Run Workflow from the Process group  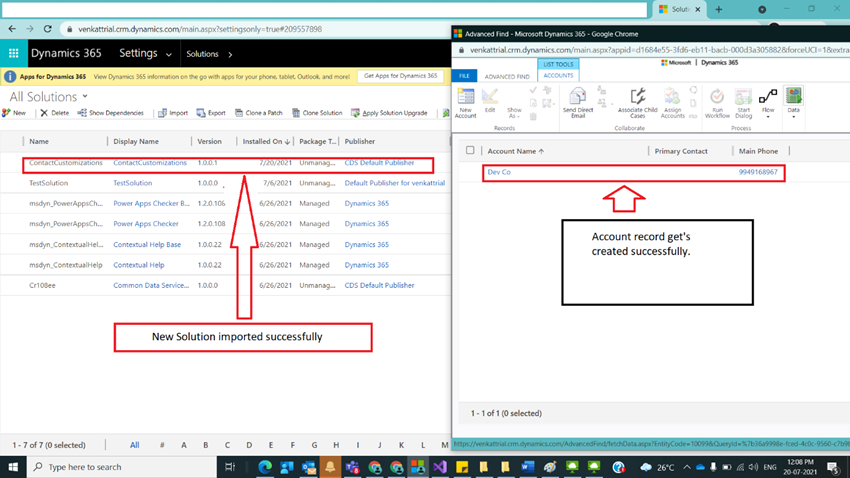[717, 103]
